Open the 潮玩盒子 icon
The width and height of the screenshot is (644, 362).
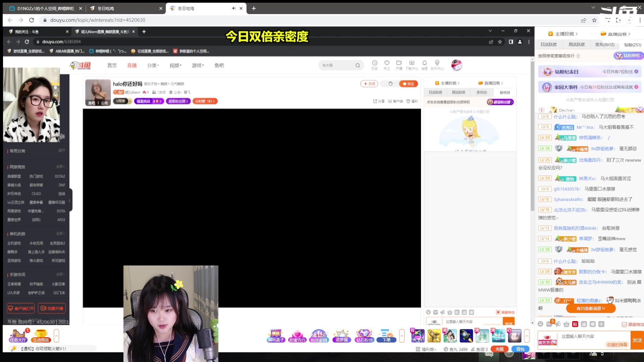276,336
